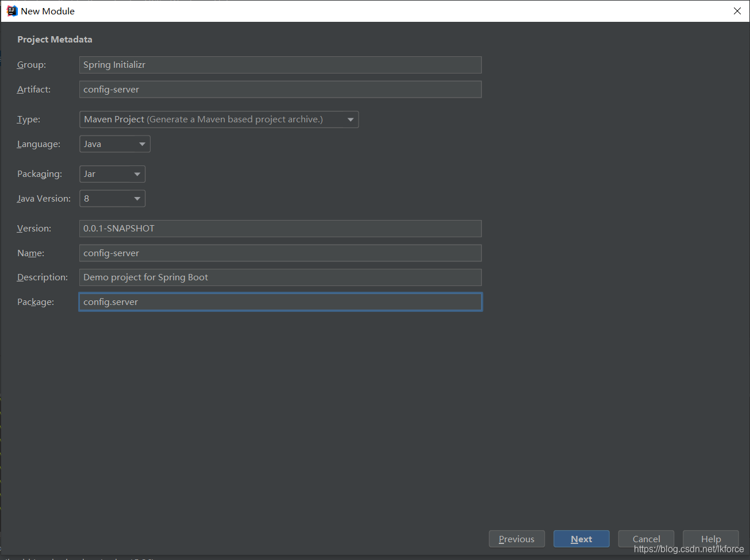750x560 pixels.
Task: Cancel the New Module dialog
Action: 646,539
